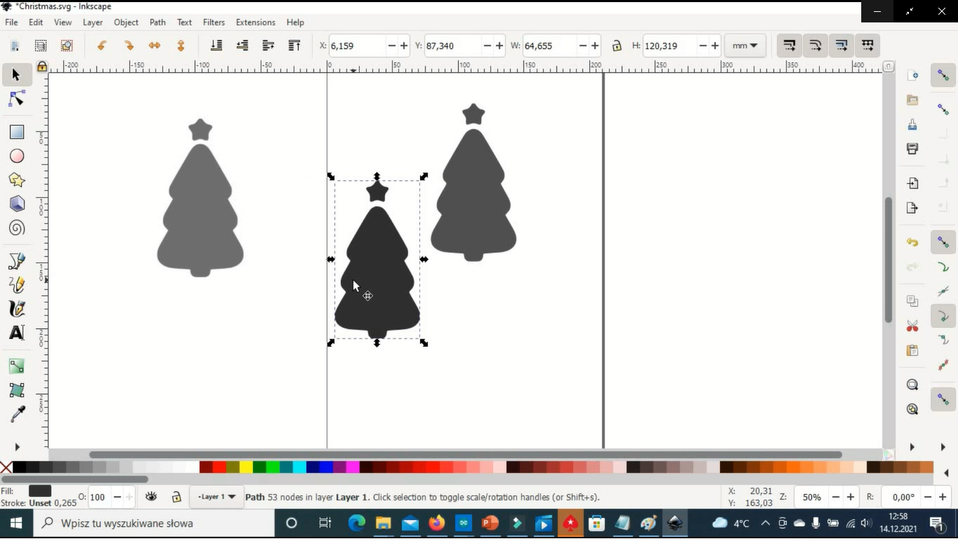Image resolution: width=958 pixels, height=560 pixels.
Task: Select the Gradient tool
Action: pos(16,366)
